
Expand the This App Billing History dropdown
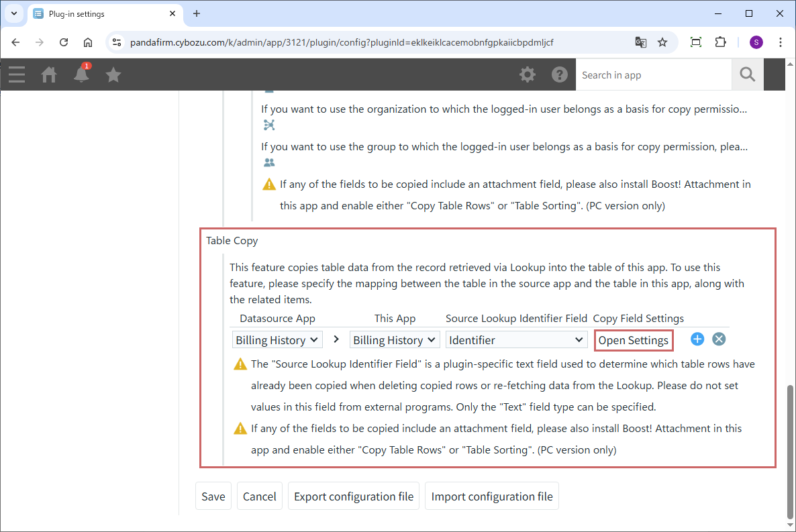point(395,340)
